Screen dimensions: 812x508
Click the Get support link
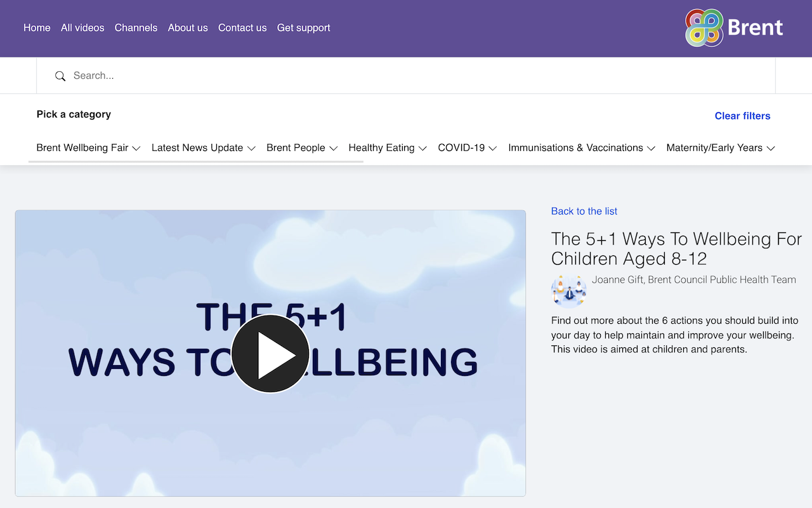pos(303,28)
